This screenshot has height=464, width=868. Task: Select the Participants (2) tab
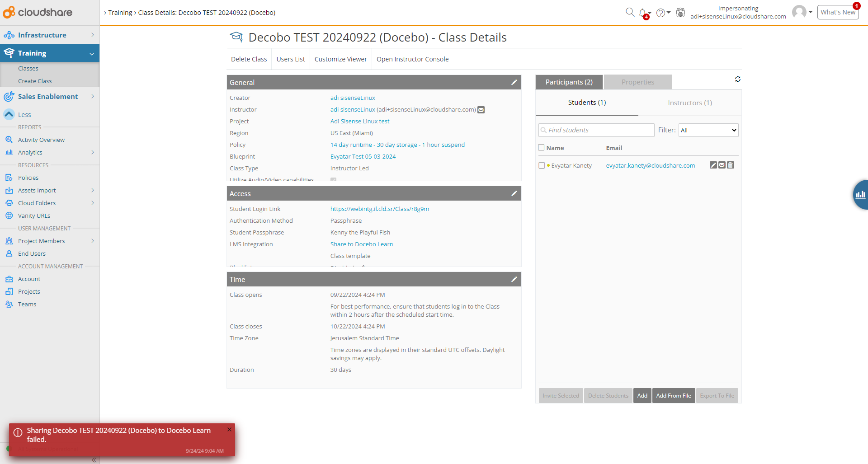point(569,82)
